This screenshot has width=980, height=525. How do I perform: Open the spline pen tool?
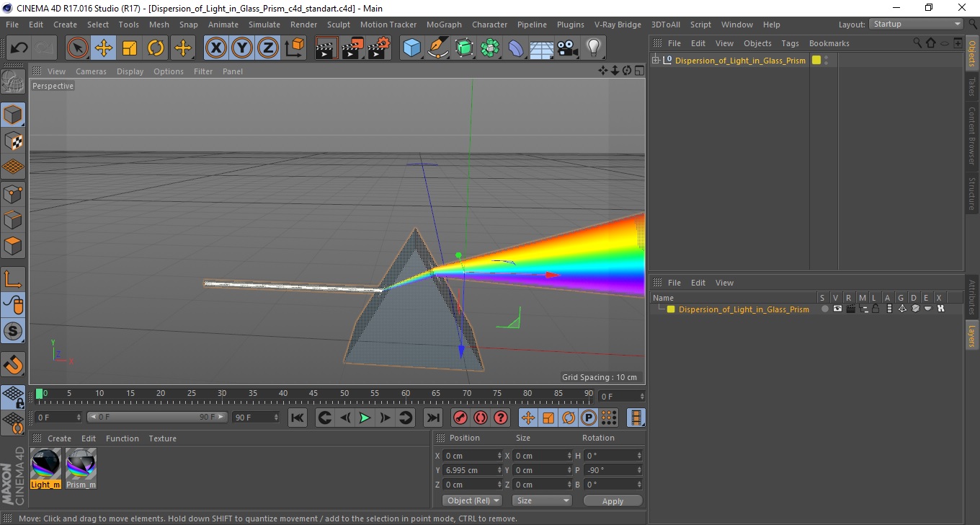(x=437, y=48)
